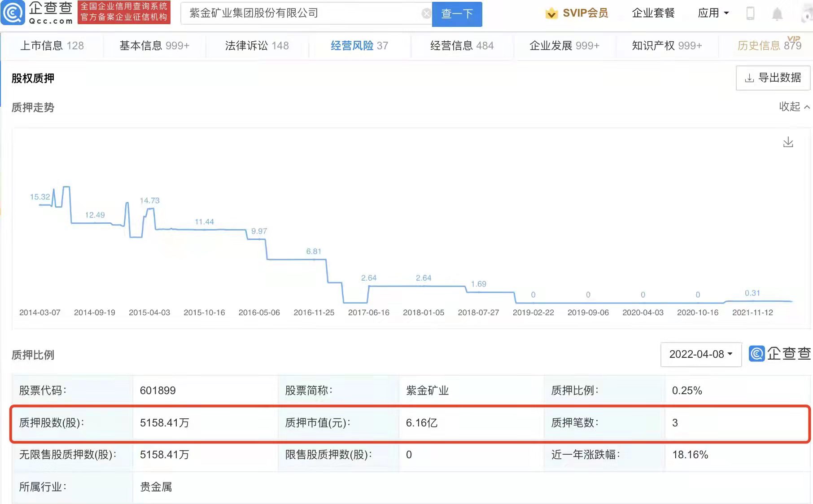Click the 6.81 chart value
This screenshot has height=504, width=813.
(x=314, y=251)
